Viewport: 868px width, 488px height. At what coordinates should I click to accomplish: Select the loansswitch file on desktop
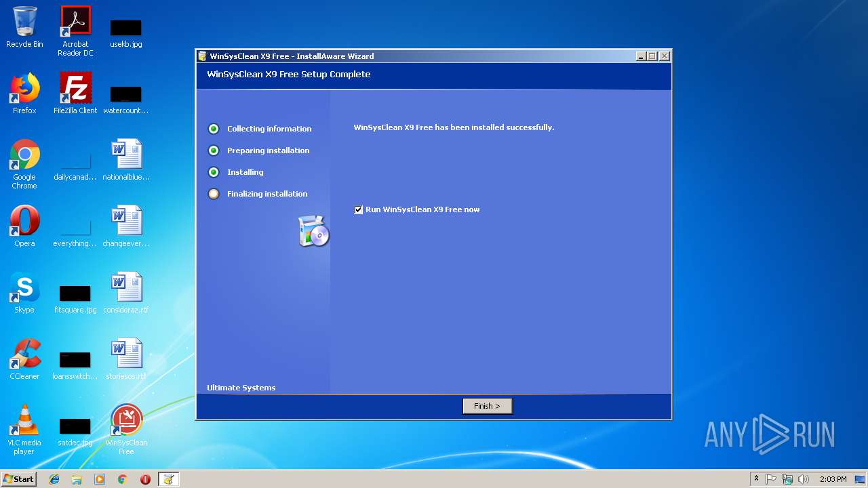click(x=75, y=365)
